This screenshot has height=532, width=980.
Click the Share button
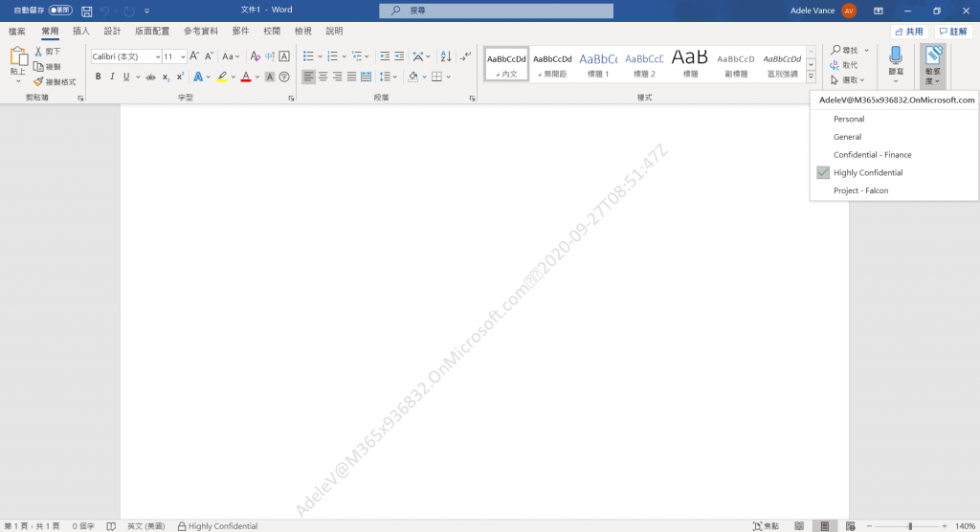(x=909, y=32)
